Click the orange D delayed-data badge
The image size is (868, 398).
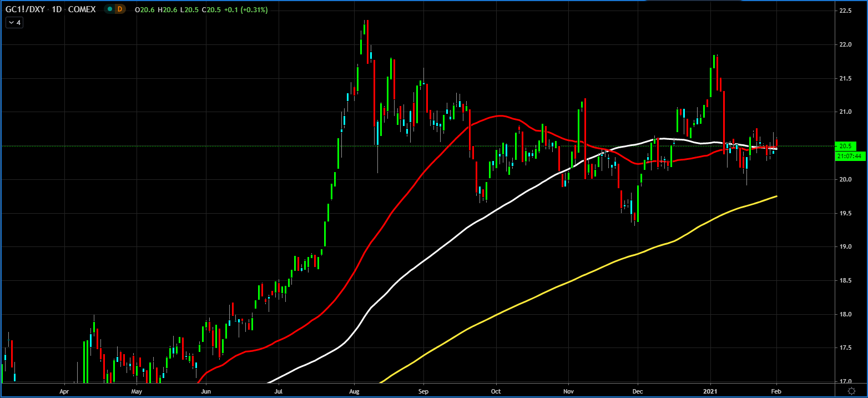(x=119, y=9)
